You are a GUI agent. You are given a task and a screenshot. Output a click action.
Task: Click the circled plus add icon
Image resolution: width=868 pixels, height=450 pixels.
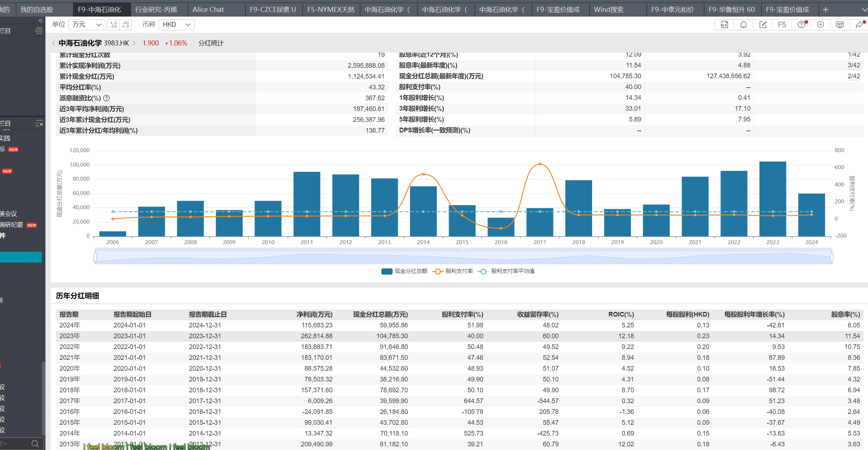(820, 25)
